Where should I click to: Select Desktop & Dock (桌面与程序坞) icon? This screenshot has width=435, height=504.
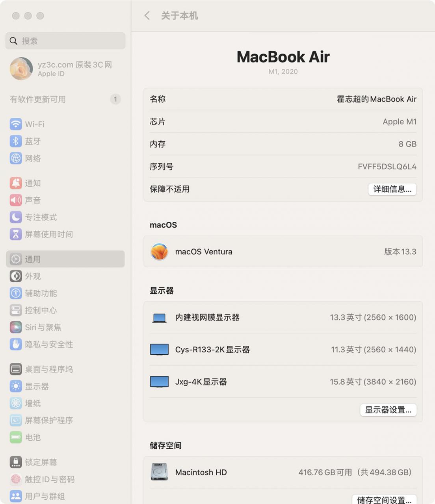16,369
